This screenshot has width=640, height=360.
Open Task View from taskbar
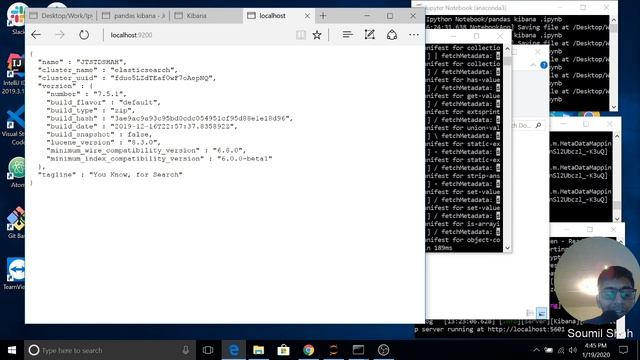208,350
